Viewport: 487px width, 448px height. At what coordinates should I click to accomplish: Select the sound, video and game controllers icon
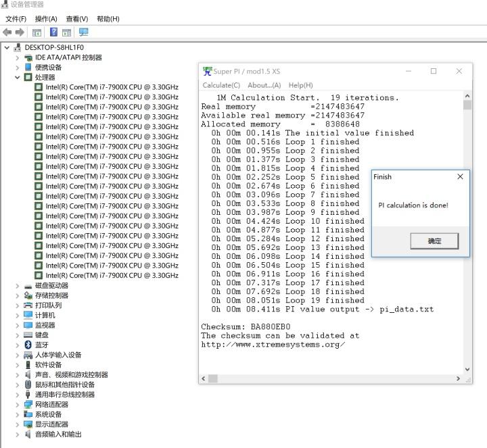pos(28,374)
